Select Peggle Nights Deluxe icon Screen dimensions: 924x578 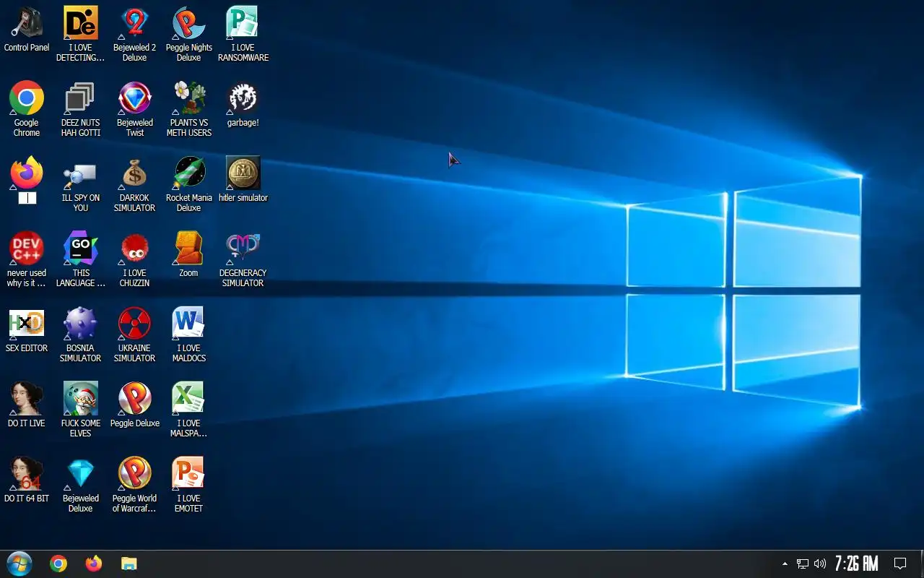tap(189, 23)
